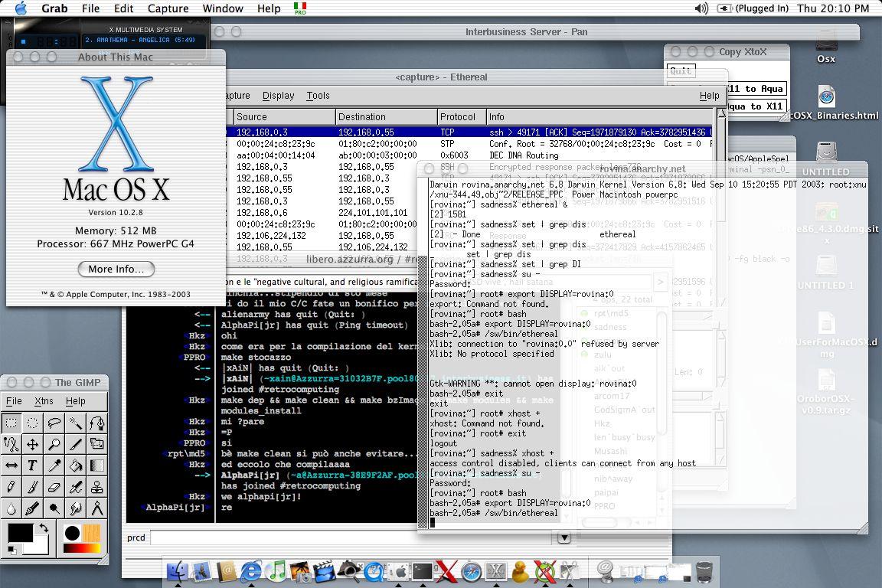Select GIMP's Text tool

[33, 466]
